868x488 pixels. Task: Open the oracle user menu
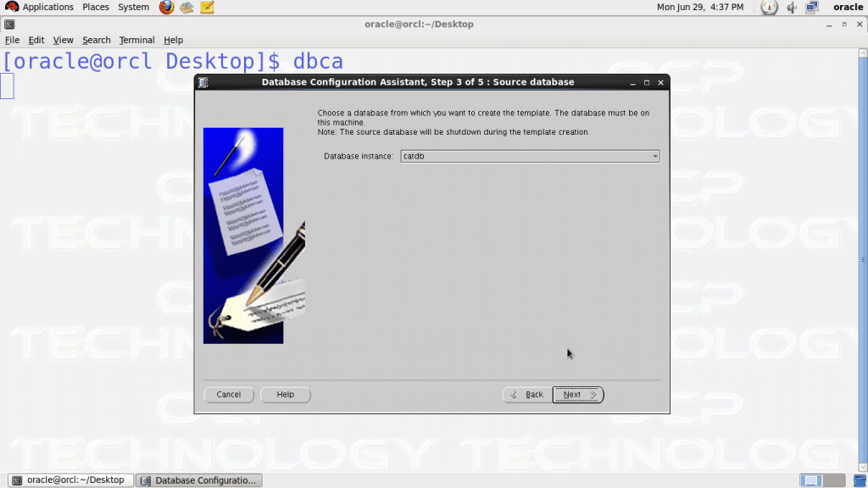click(x=848, y=7)
